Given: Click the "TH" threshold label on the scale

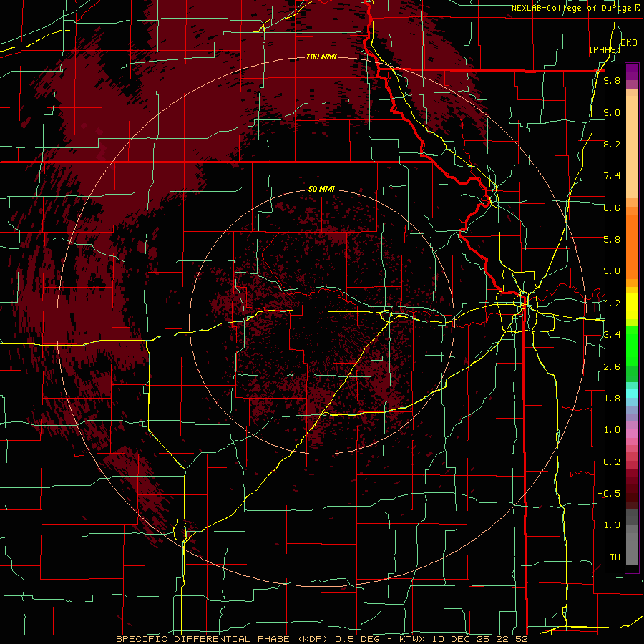Looking at the screenshot, I should tap(615, 557).
